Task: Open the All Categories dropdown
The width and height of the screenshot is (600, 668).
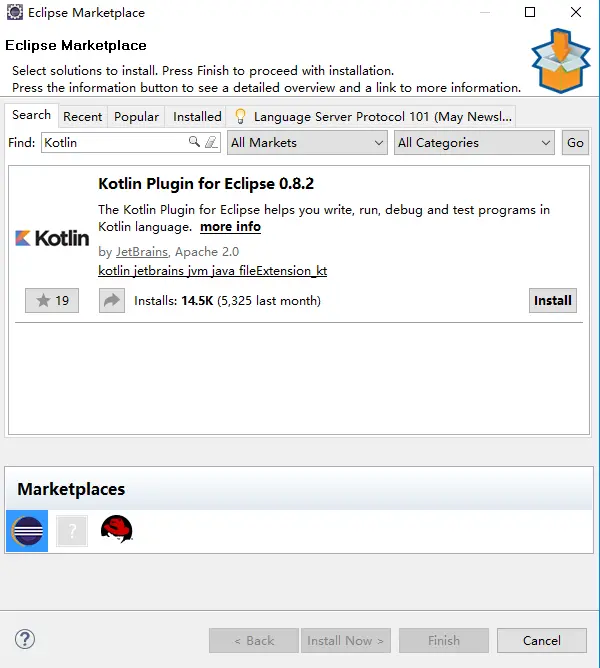Action: [474, 143]
